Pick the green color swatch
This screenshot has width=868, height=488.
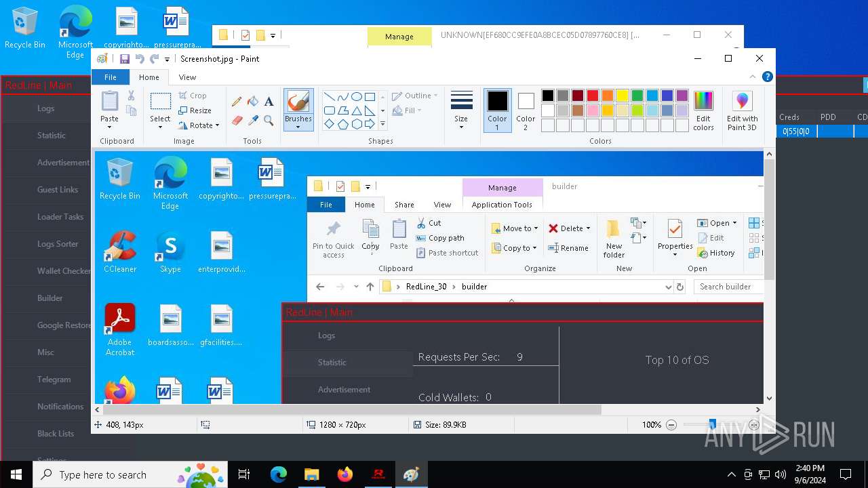pos(637,96)
